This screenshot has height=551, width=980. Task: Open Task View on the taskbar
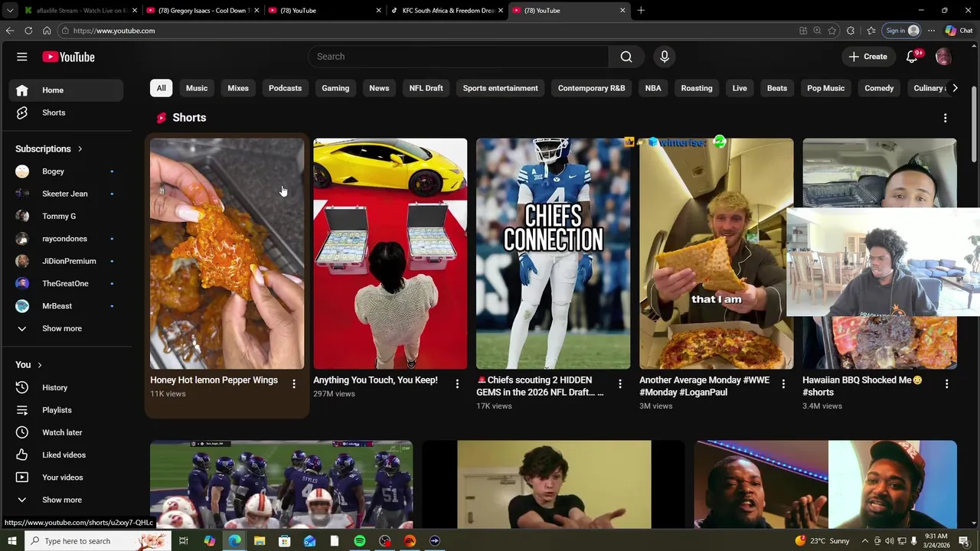(x=184, y=541)
